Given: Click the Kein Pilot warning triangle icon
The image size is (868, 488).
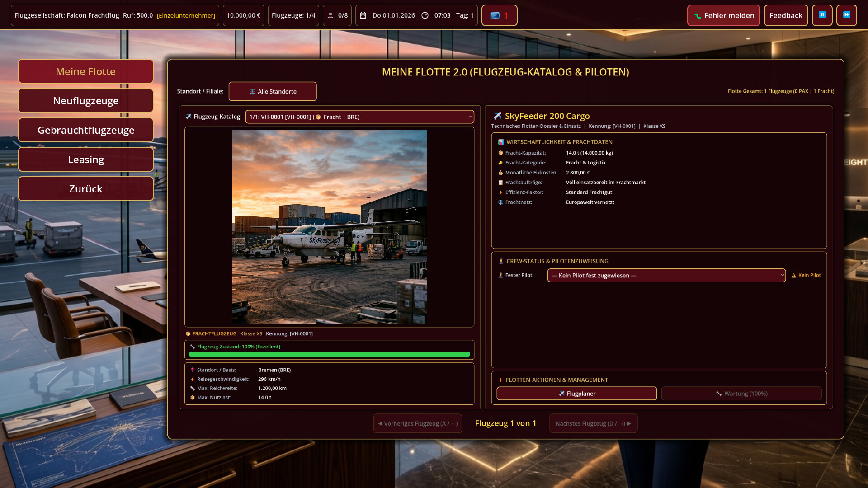Looking at the screenshot, I should coord(793,276).
